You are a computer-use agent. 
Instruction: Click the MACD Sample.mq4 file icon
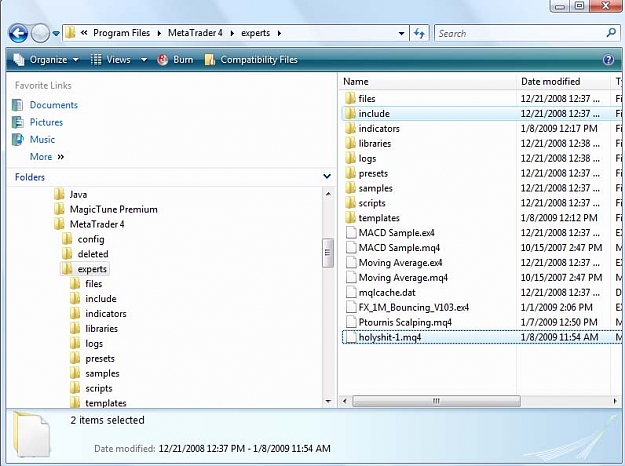pyautogui.click(x=351, y=248)
